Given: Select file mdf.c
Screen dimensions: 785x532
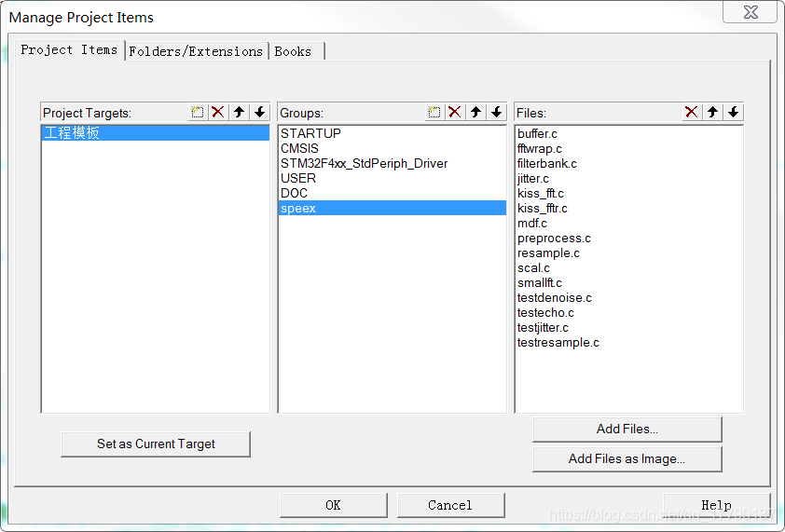Looking at the screenshot, I should tap(628, 224).
